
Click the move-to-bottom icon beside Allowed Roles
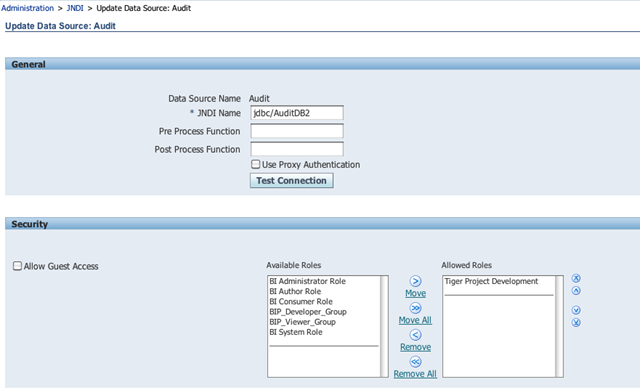[576, 323]
